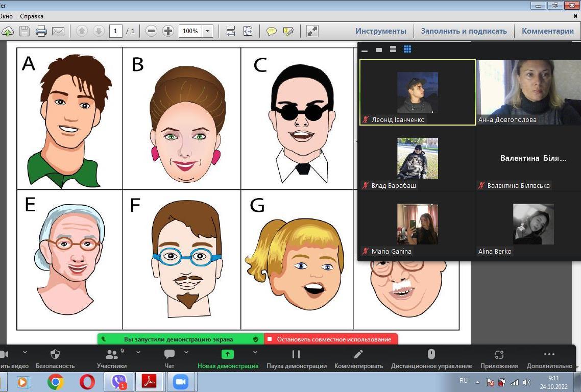This screenshot has height=392, width=581.
Task: Click the envelope email icon in the toolbar
Action: (58, 31)
